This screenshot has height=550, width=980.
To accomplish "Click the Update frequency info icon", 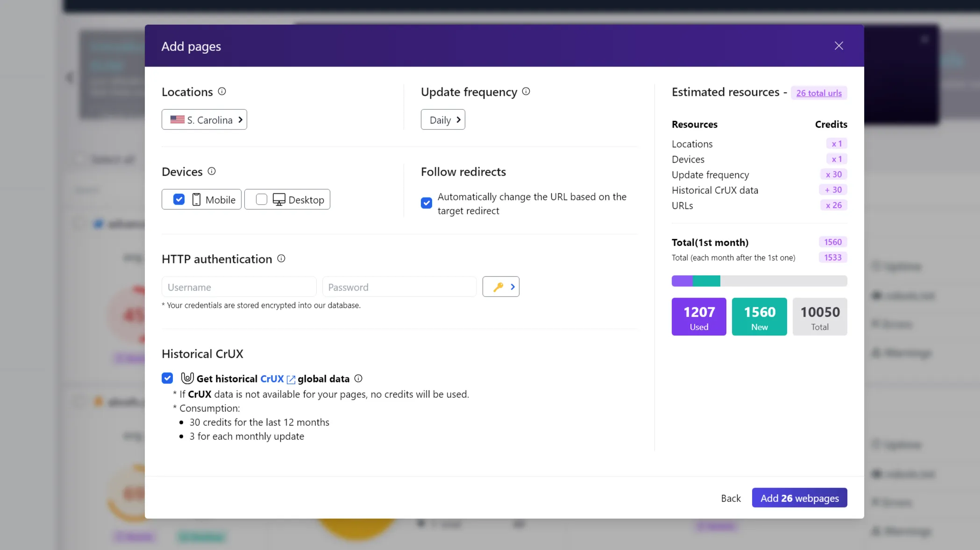I will coord(526,92).
